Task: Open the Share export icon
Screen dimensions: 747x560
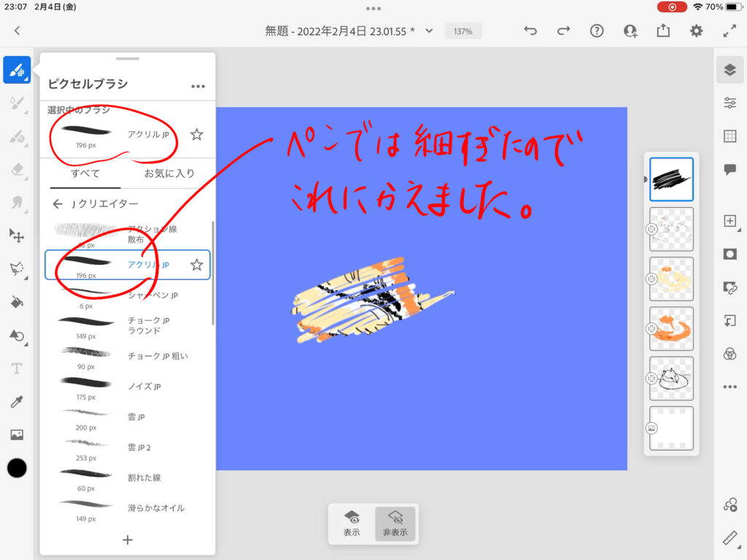Action: pyautogui.click(x=663, y=31)
